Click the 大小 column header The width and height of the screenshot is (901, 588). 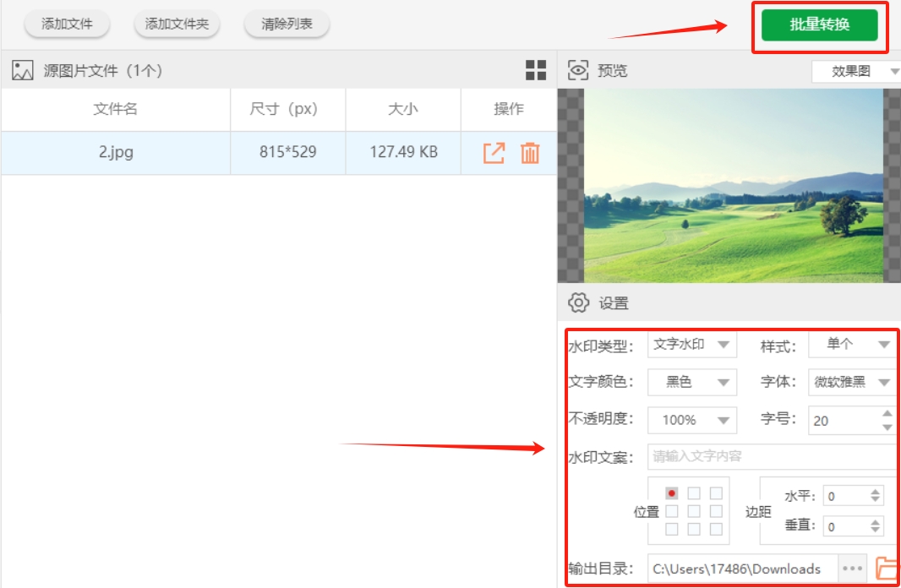403,109
